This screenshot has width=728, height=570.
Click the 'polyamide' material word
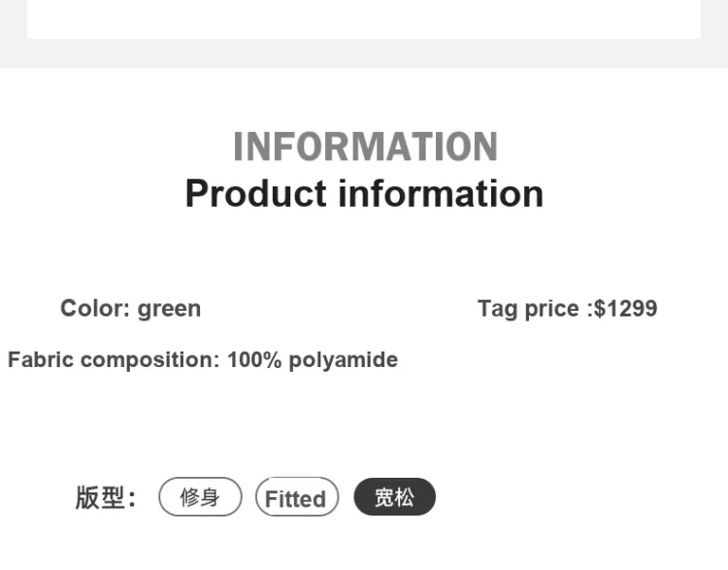pyautogui.click(x=344, y=360)
